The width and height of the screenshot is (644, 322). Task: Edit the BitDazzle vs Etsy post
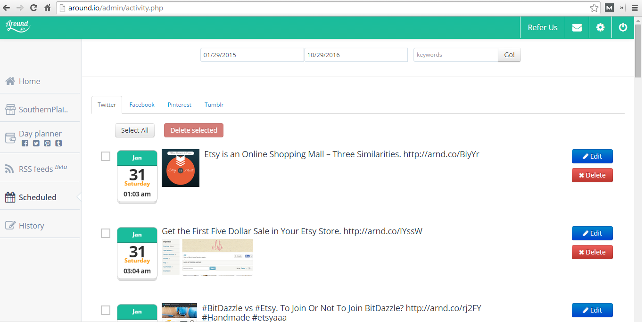tap(592, 310)
